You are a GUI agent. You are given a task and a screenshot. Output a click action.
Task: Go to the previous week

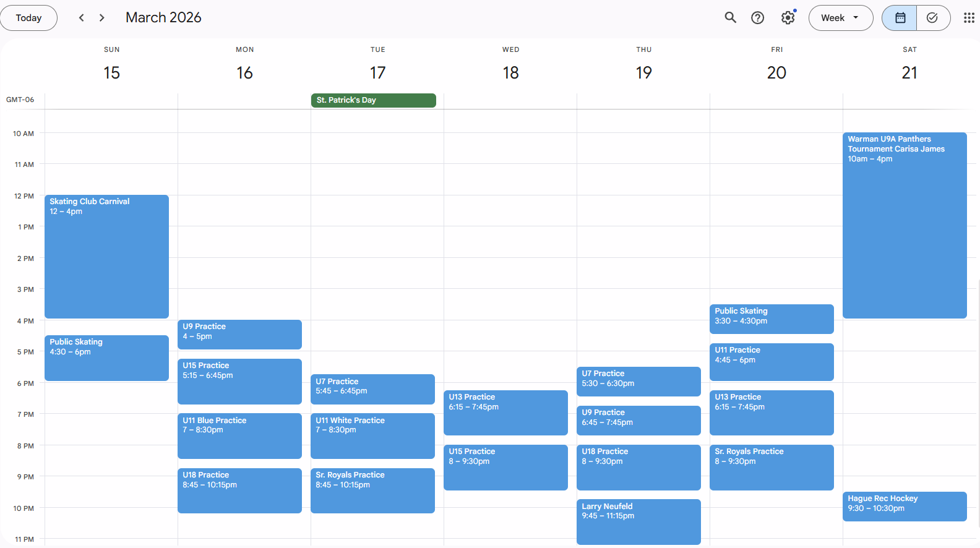click(x=82, y=18)
